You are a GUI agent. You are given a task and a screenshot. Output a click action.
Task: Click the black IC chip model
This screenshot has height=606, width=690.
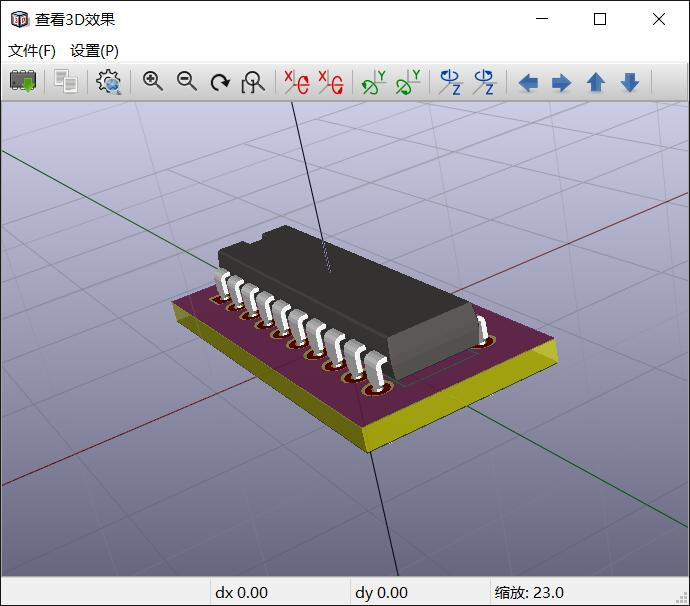[x=348, y=299]
